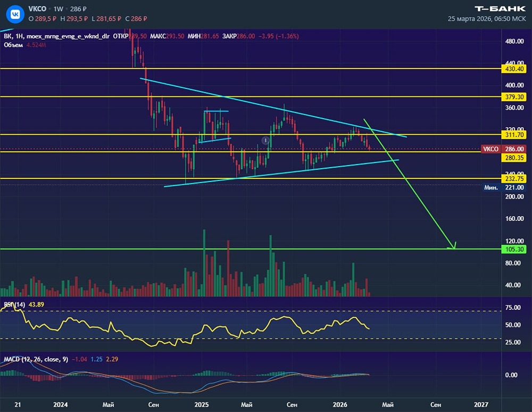Click the MACD value 2.29
This screenshot has height=412, width=532.
click(x=112, y=359)
